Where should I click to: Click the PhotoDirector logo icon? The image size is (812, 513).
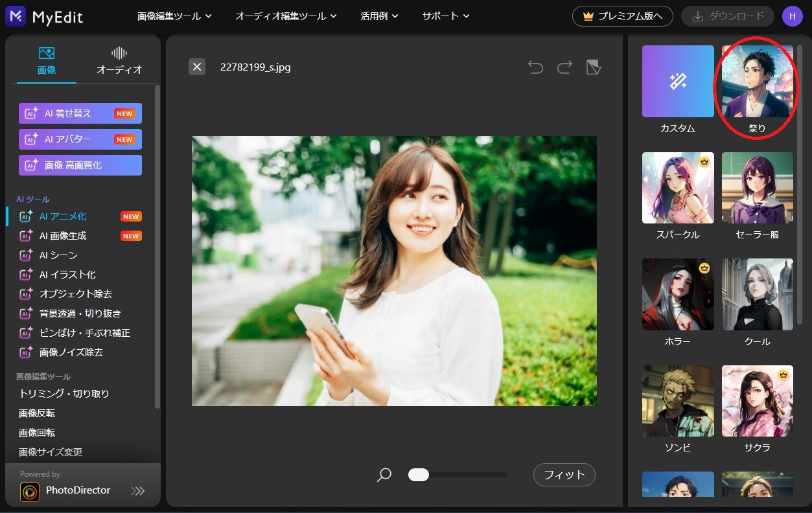click(x=30, y=492)
